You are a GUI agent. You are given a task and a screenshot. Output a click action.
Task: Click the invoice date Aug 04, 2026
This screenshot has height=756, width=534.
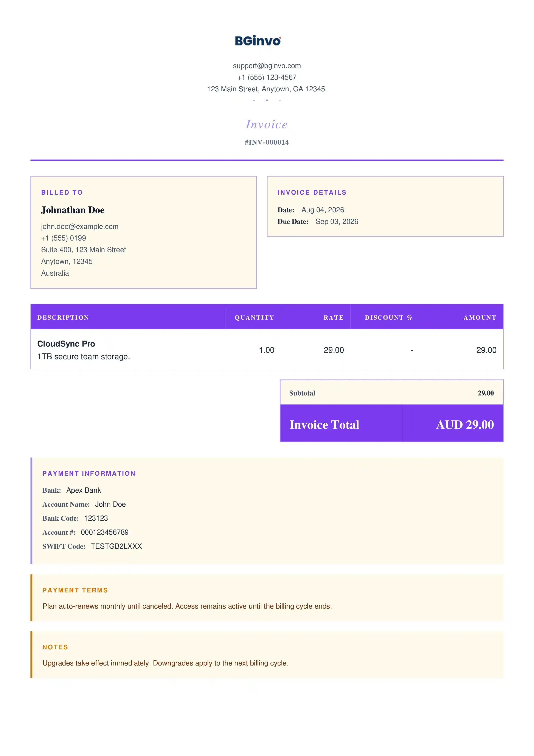coord(323,210)
